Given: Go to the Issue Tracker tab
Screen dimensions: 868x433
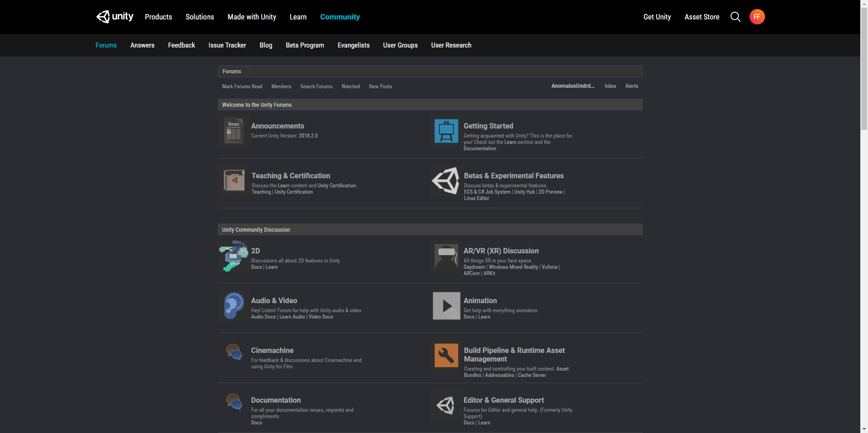Looking at the screenshot, I should pos(227,45).
